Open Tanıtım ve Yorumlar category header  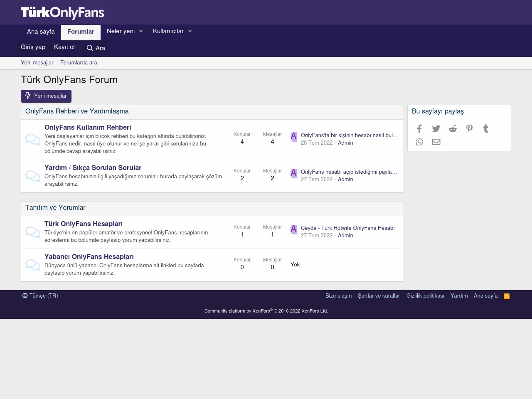55,208
